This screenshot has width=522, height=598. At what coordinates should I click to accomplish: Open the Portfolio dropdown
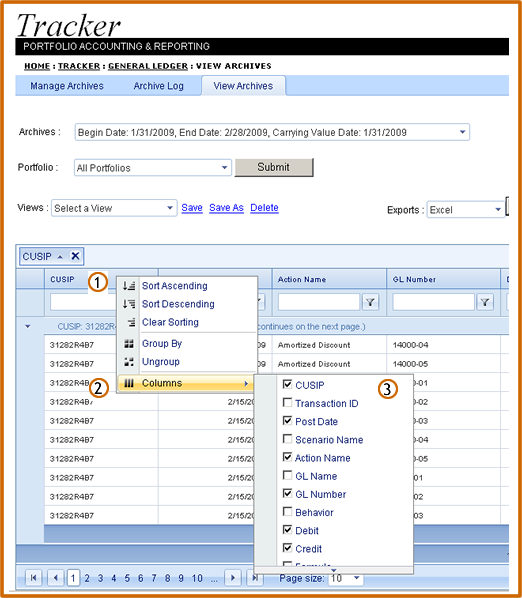coord(225,167)
